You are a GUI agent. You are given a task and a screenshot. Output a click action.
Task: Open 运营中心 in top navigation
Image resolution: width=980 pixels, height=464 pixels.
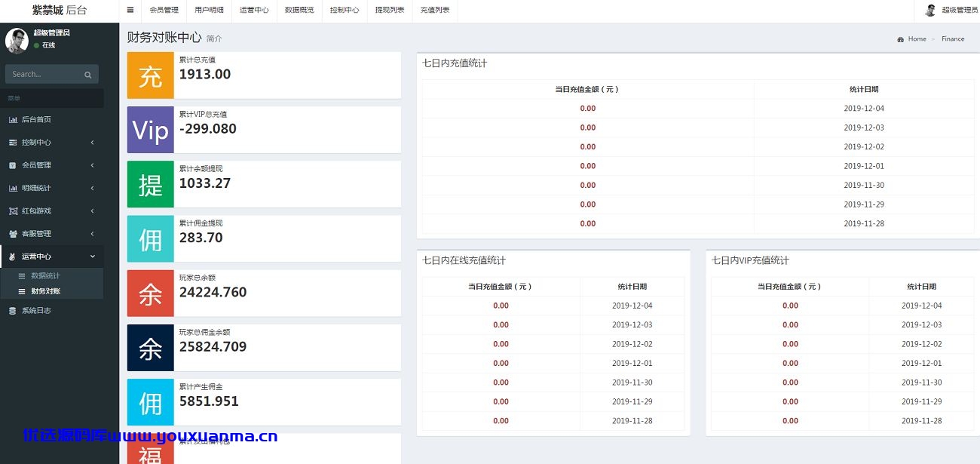tap(254, 10)
